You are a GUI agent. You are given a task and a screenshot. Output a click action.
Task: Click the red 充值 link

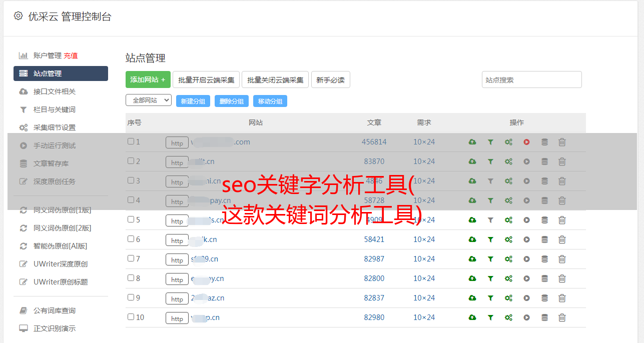(71, 55)
